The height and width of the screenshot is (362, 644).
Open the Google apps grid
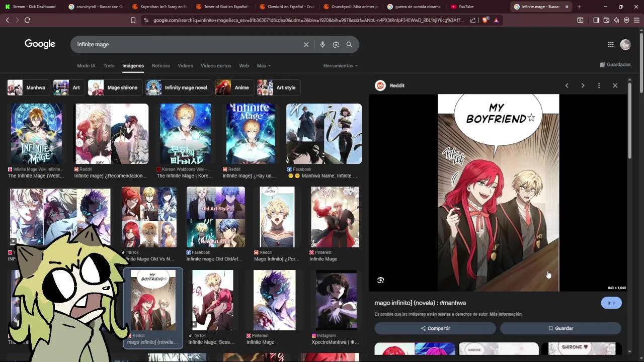point(610,44)
